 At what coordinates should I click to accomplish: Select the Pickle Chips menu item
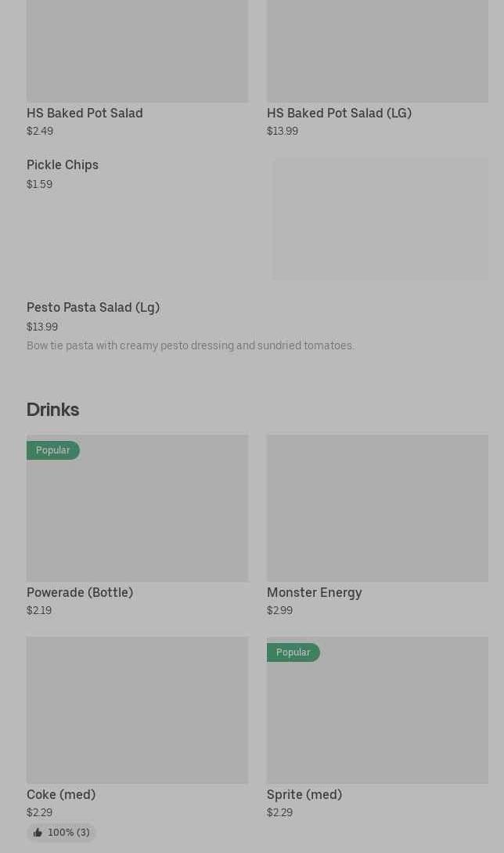(x=63, y=164)
